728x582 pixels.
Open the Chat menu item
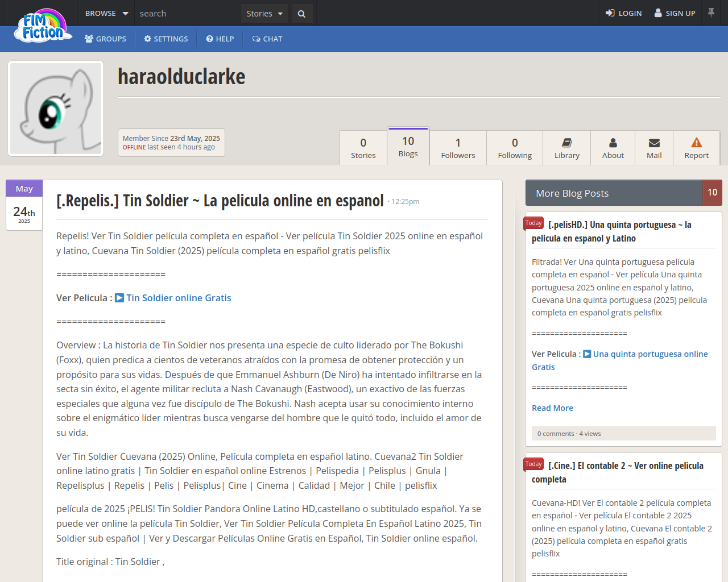[x=267, y=39]
